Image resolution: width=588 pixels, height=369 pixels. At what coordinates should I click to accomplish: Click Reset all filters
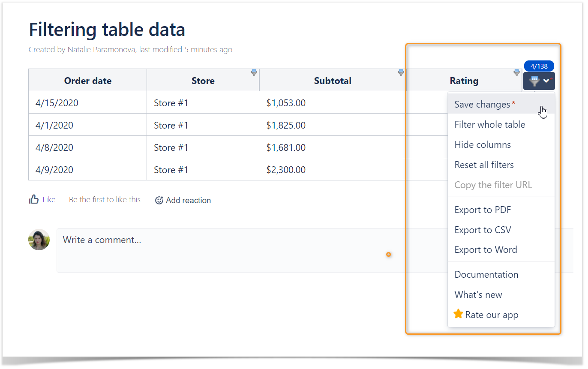(484, 165)
